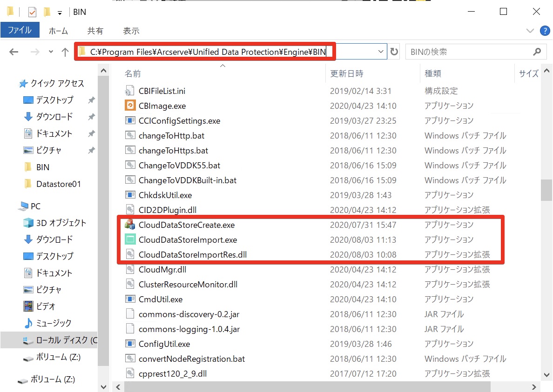Screen dimensions: 553x392
Task: Click the CloudDataStoreImport.exe file icon
Action: [x=130, y=240]
